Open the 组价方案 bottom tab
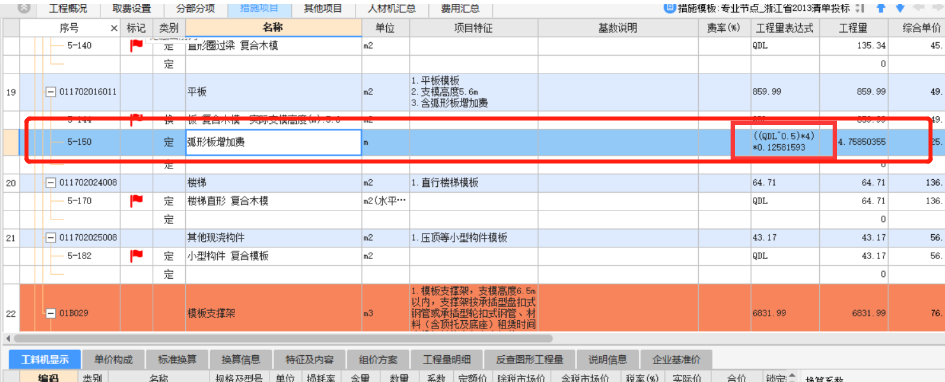The height and width of the screenshot is (382, 945). [378, 359]
